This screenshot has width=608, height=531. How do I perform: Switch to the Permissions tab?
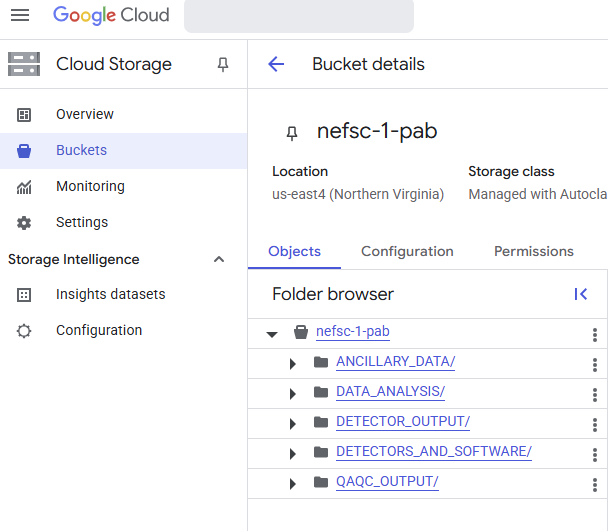(534, 251)
